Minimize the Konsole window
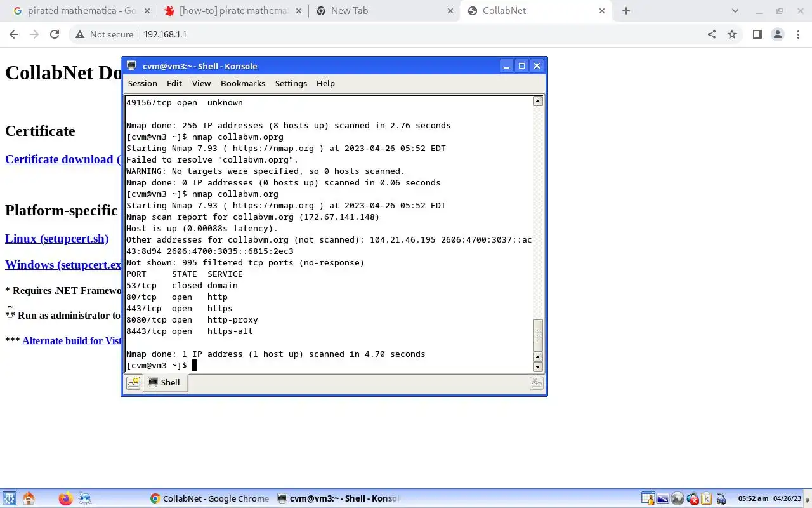Image resolution: width=812 pixels, height=508 pixels. point(506,66)
